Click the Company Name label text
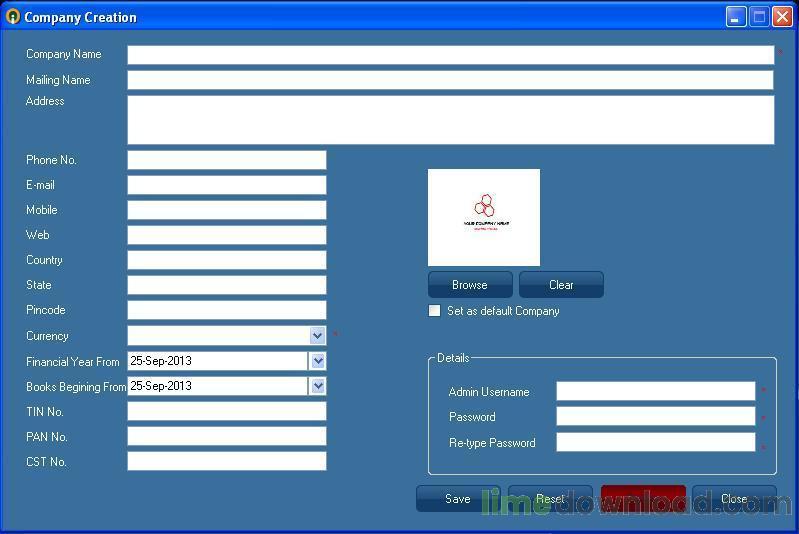Screen dimensions: 799x534 64,54
